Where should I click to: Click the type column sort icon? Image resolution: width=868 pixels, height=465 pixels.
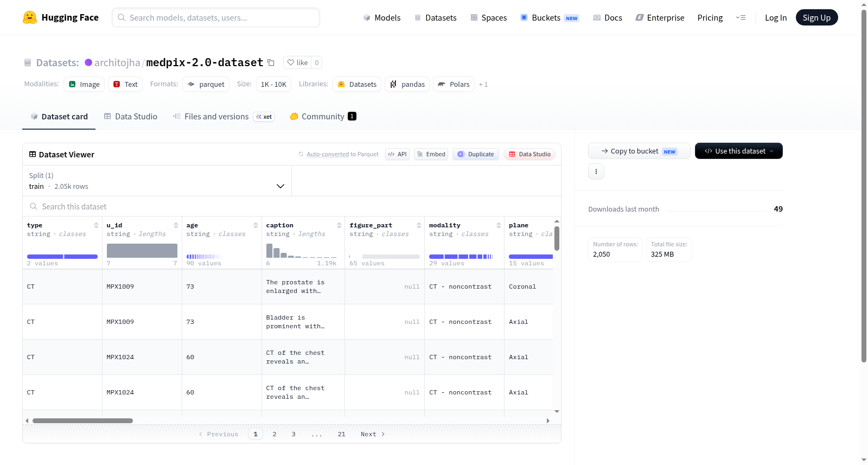(96, 225)
